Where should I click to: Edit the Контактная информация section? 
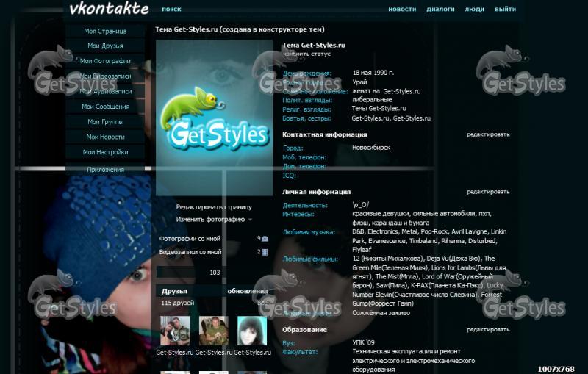click(488, 134)
